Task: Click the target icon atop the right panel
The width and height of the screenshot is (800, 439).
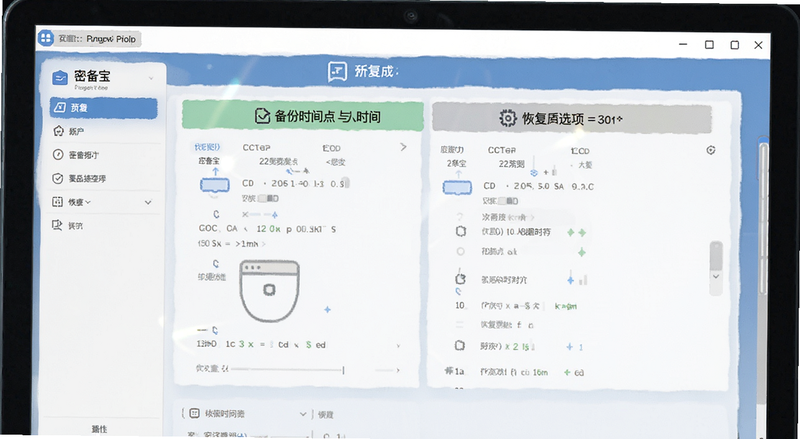Action: pos(711,150)
